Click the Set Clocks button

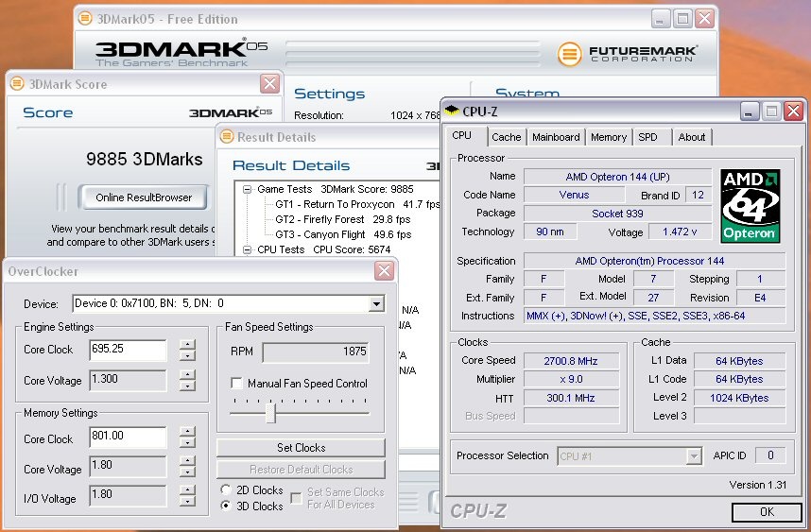301,448
